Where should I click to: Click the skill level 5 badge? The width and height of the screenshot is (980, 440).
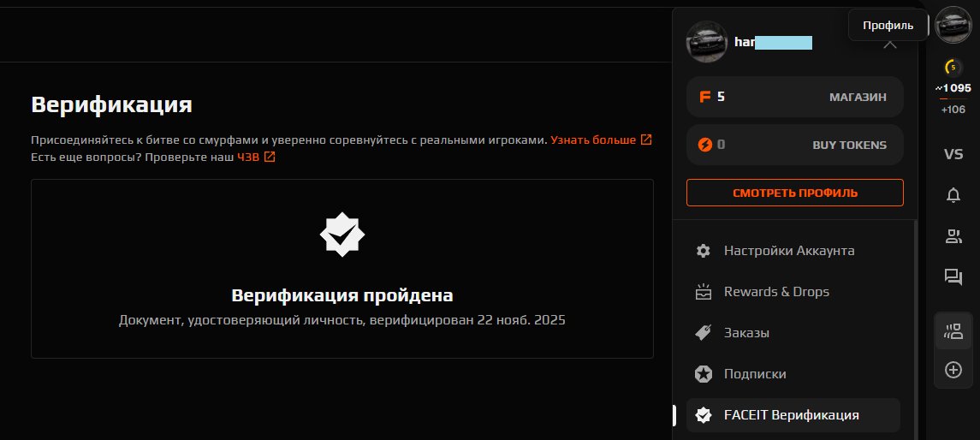click(953, 67)
